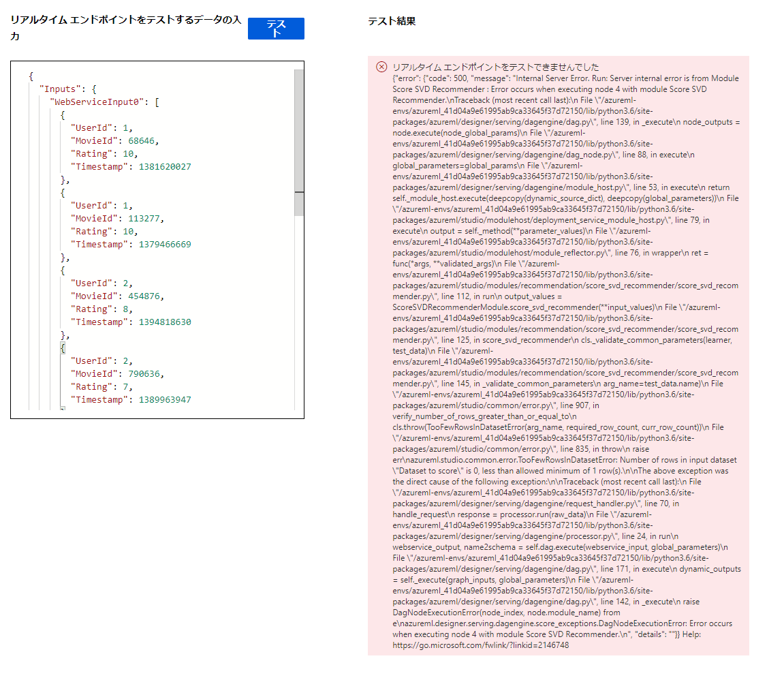Click the go.microsoft.com help link

[480, 645]
